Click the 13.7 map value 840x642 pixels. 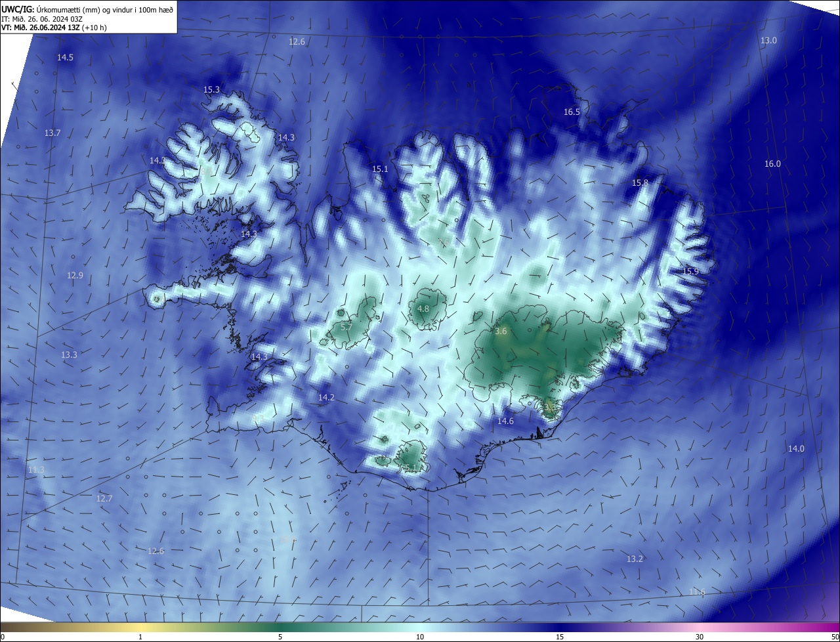[52, 133]
